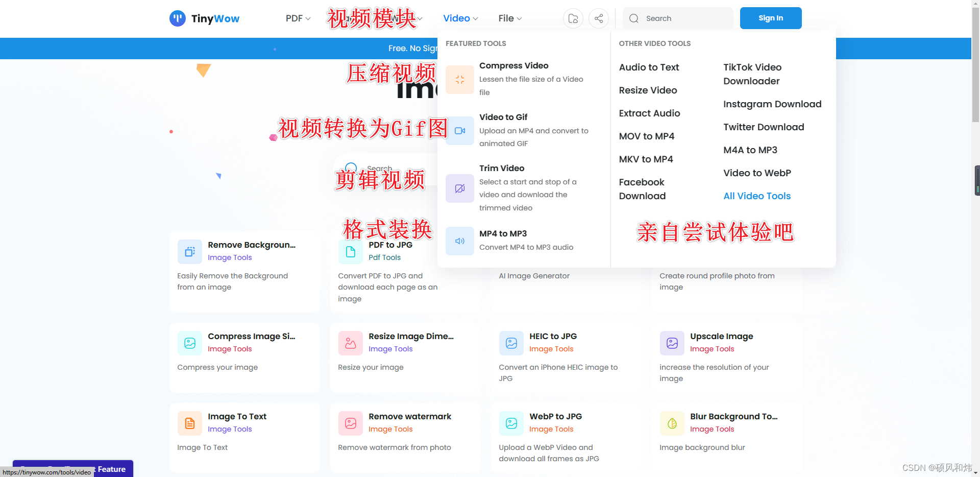Screen dimensions: 980x477
Task: Click the Remove watermark card icon
Action: (351, 423)
